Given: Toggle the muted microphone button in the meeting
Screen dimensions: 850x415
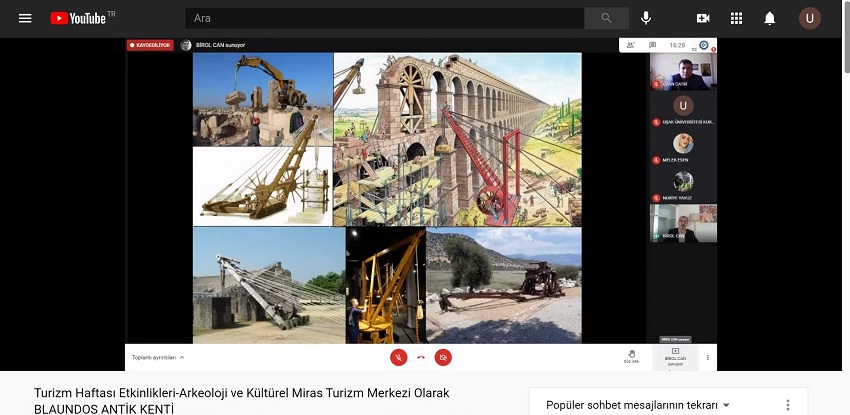Looking at the screenshot, I should 398,357.
